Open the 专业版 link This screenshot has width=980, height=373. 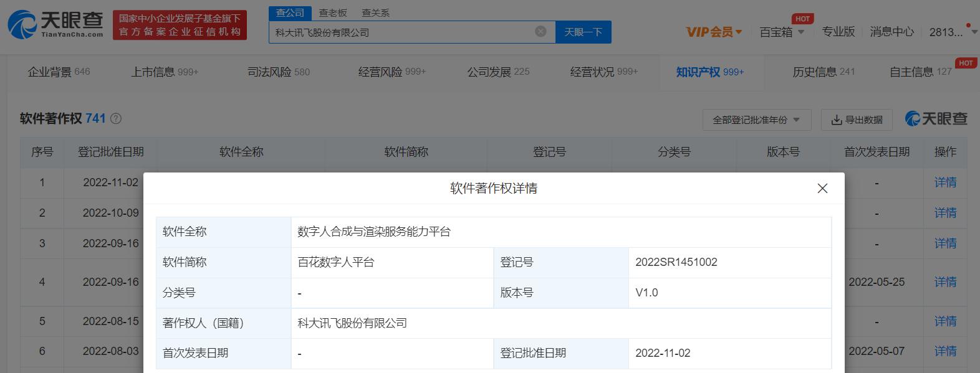tap(838, 32)
